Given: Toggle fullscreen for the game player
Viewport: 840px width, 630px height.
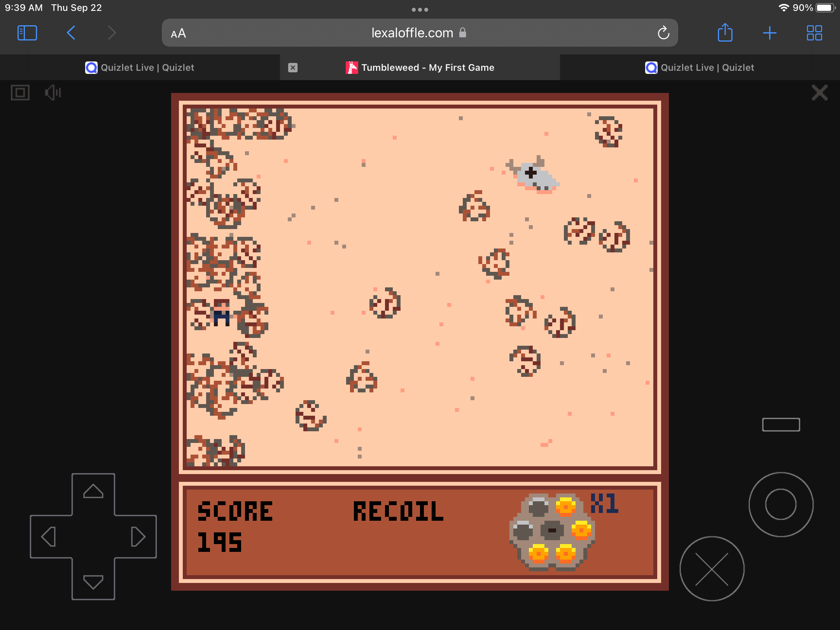Looking at the screenshot, I should pyautogui.click(x=20, y=93).
